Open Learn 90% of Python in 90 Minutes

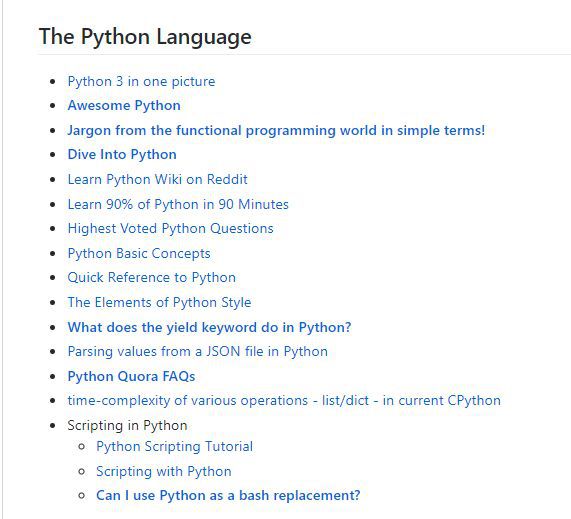tap(178, 204)
